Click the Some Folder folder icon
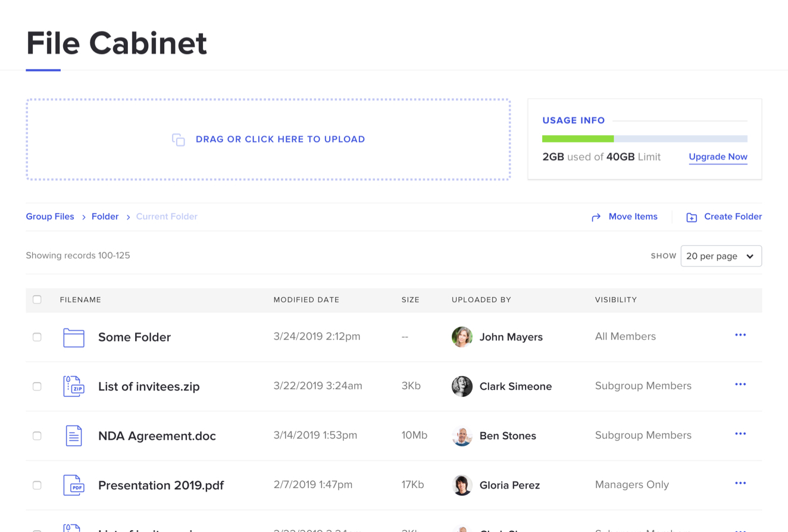The image size is (788, 532). click(74, 337)
